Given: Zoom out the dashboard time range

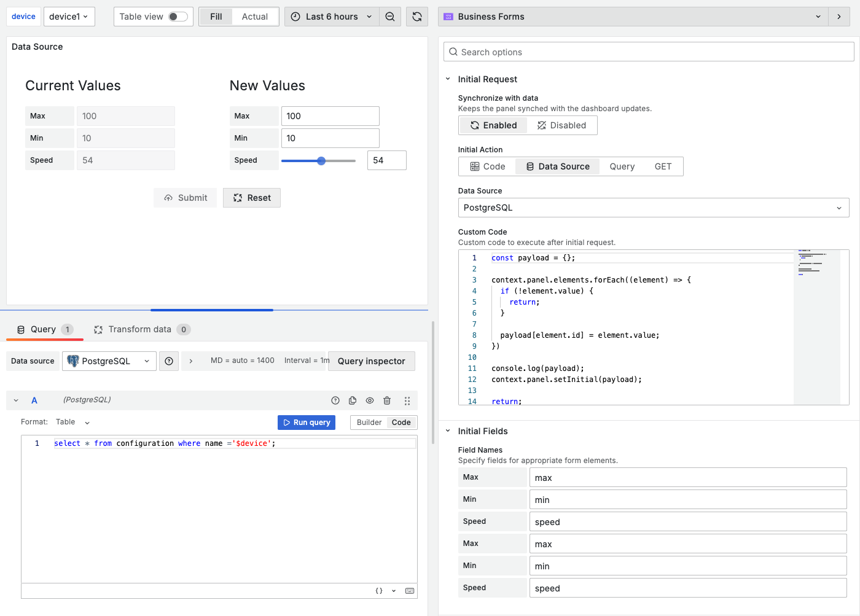Looking at the screenshot, I should pyautogui.click(x=390, y=17).
